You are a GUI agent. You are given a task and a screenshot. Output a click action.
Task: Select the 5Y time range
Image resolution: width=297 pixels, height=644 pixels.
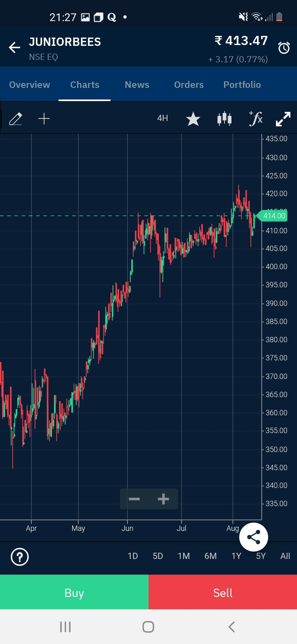261,556
